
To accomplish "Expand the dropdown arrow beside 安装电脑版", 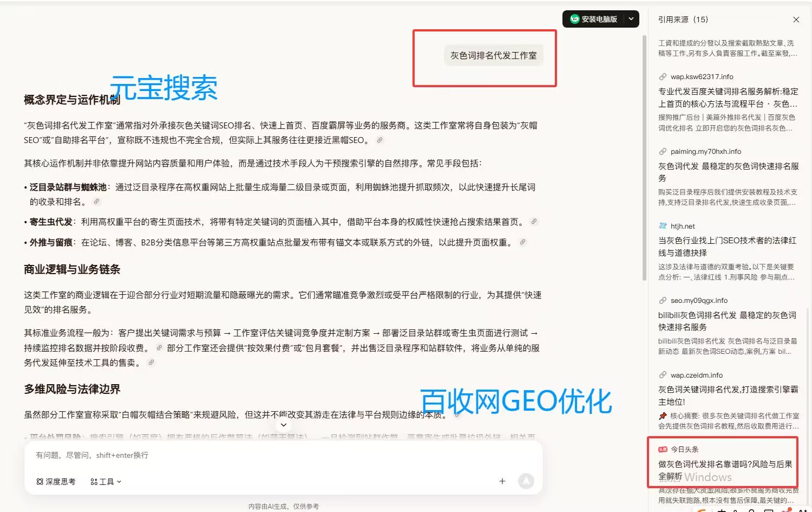I will [x=631, y=19].
